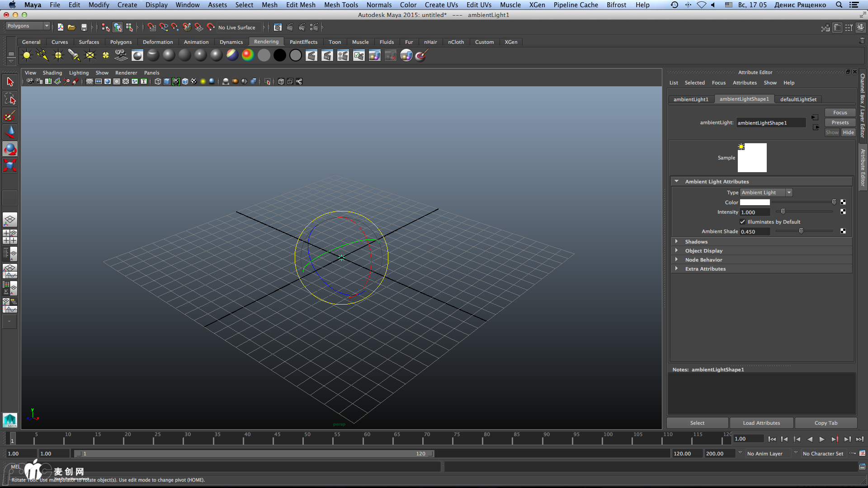Collapse the Ambient Light Attributes section
Image resolution: width=868 pixels, height=488 pixels.
coord(677,181)
